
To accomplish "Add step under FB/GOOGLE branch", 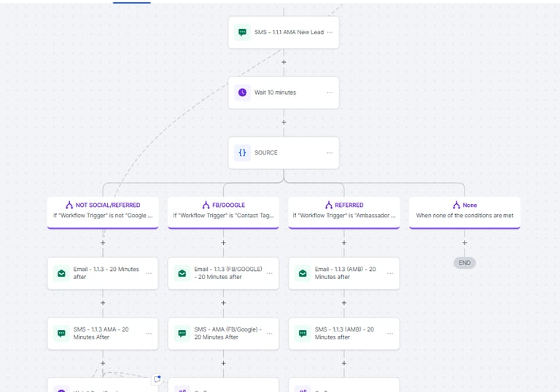I will point(223,243).
